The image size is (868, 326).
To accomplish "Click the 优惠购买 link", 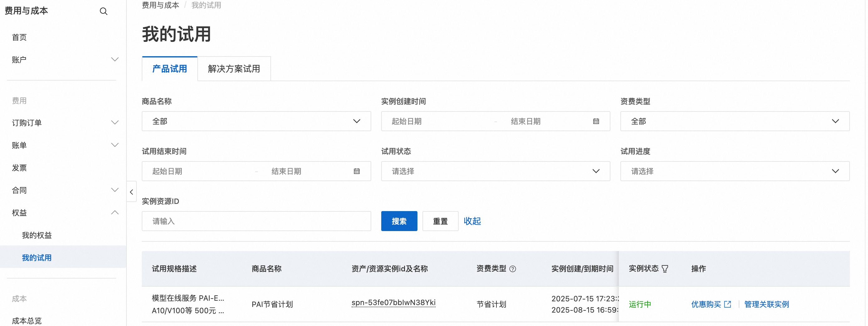I will pyautogui.click(x=706, y=304).
